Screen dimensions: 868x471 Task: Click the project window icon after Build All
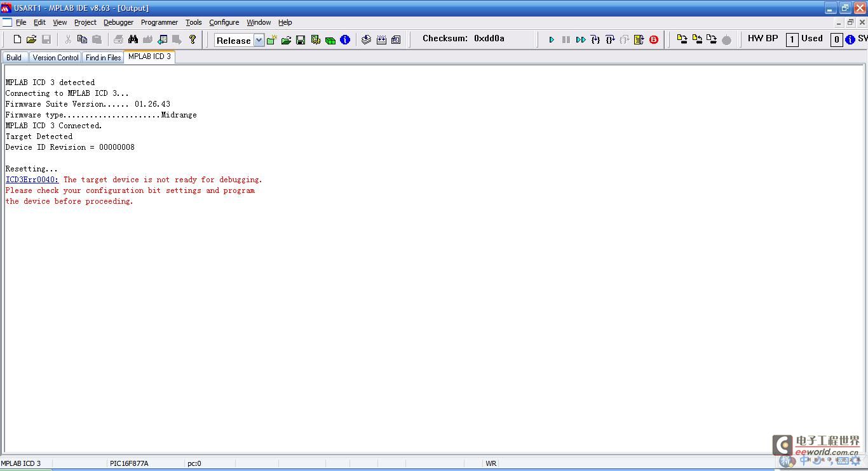pyautogui.click(x=396, y=39)
